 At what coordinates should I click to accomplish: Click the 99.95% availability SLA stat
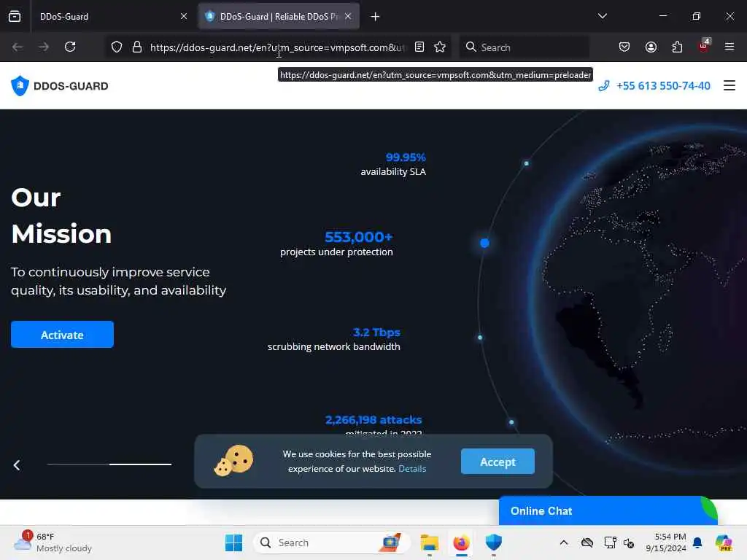point(393,164)
